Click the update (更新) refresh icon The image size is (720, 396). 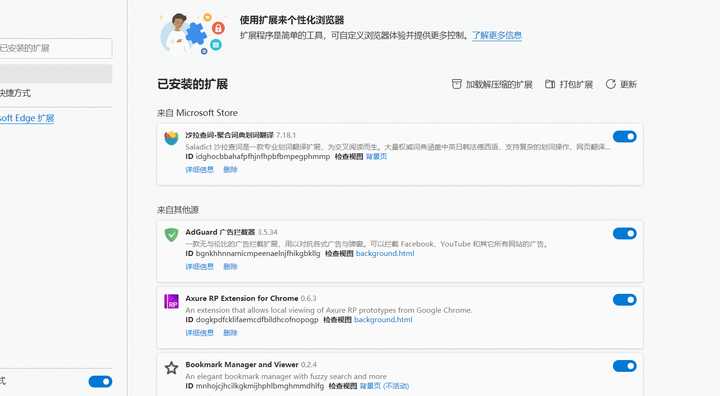tap(611, 84)
